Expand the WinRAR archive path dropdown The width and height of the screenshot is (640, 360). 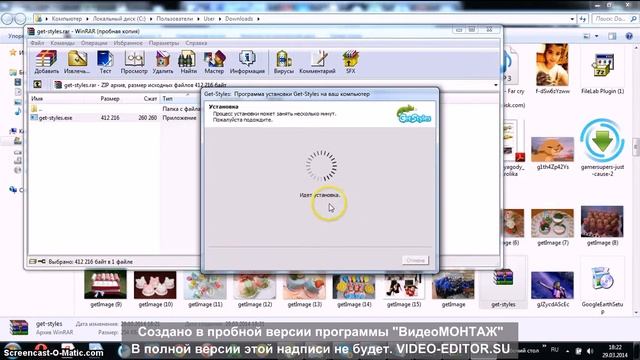tap(496, 85)
